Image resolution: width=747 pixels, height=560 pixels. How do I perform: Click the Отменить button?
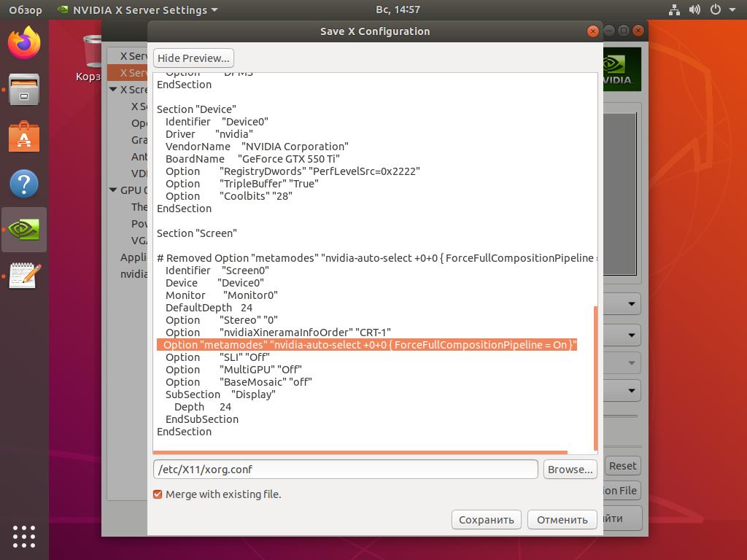562,520
